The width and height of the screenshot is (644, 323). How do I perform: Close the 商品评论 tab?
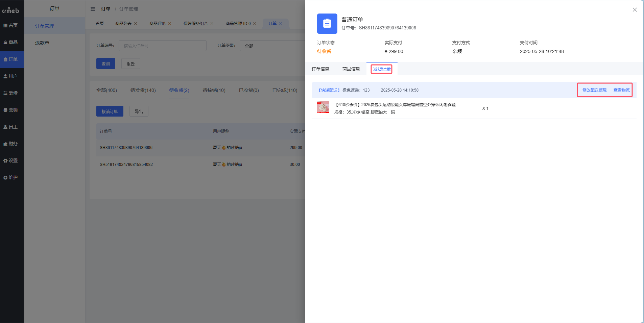[x=170, y=23]
